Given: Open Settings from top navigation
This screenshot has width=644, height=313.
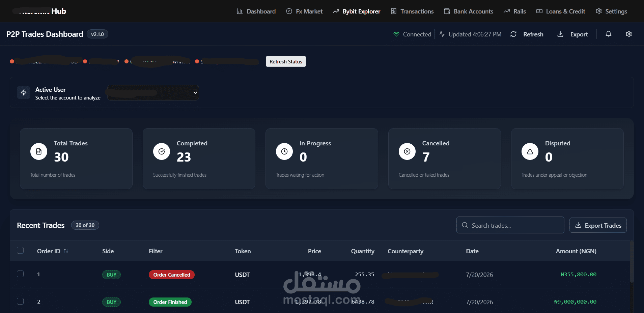Looking at the screenshot, I should coord(611,11).
